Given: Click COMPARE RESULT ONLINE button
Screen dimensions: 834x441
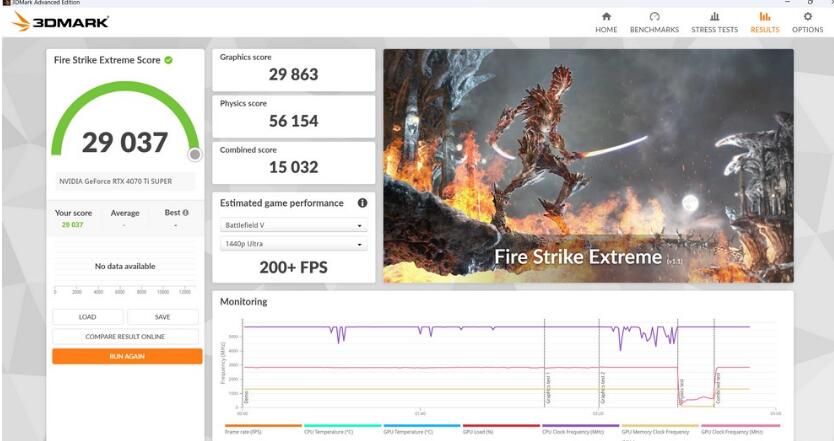Looking at the screenshot, I should 125,337.
